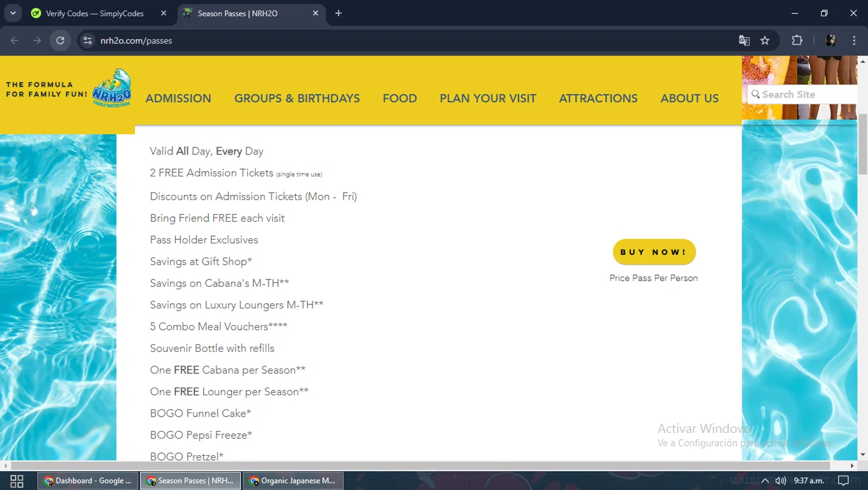Switch to Season Passes NRH taskbar window

pos(190,481)
